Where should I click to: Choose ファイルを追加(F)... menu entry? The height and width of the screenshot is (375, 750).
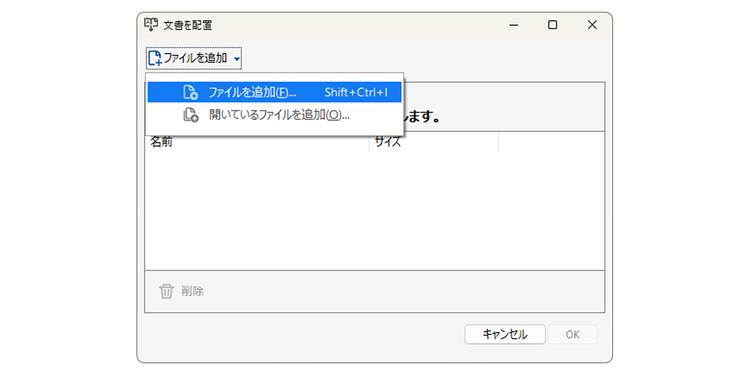click(x=274, y=92)
